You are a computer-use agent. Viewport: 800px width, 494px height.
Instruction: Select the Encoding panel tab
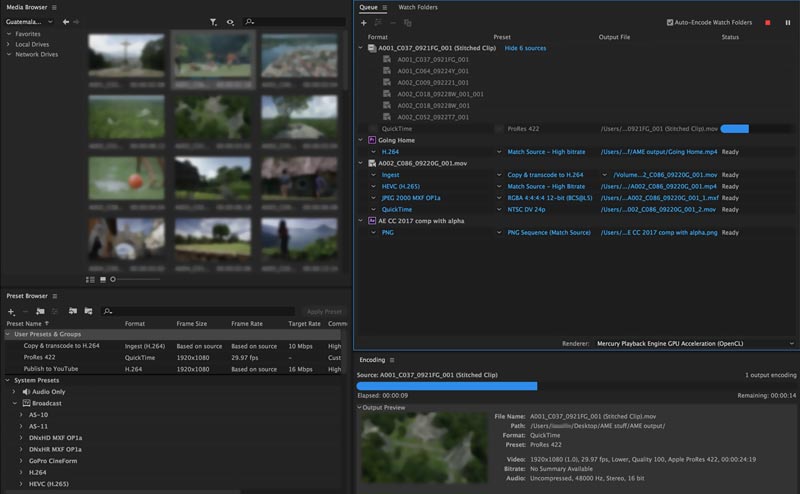pos(372,360)
